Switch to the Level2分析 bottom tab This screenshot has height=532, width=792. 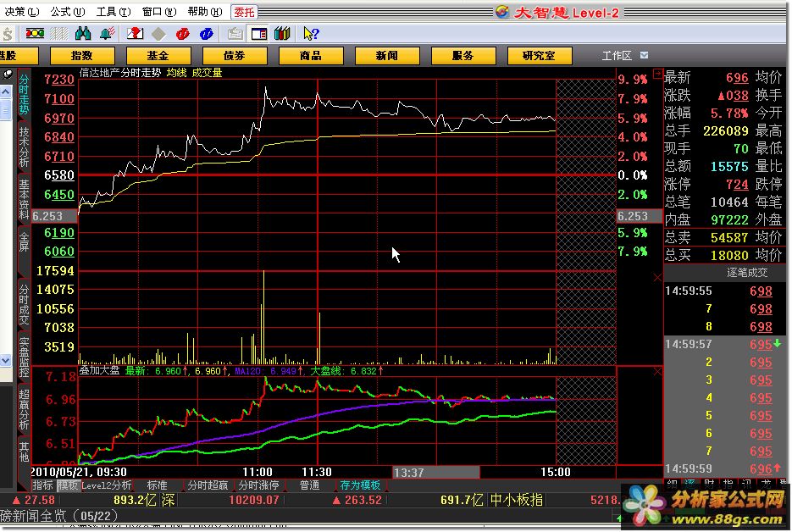tap(106, 486)
